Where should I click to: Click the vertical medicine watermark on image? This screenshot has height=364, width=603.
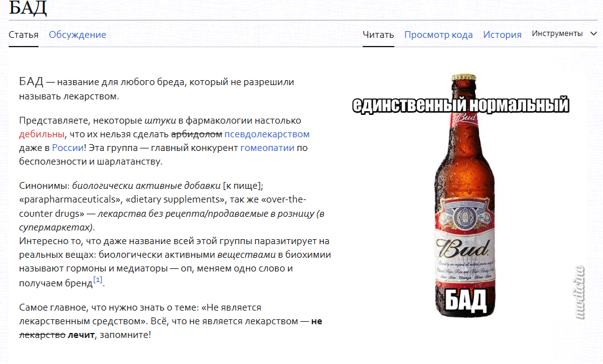[x=581, y=292]
